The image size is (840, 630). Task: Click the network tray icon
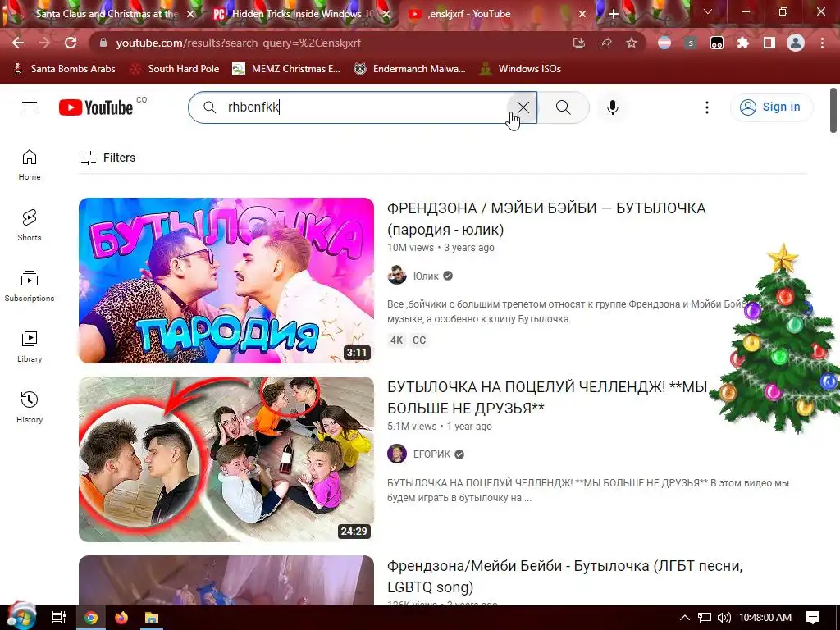point(705,618)
